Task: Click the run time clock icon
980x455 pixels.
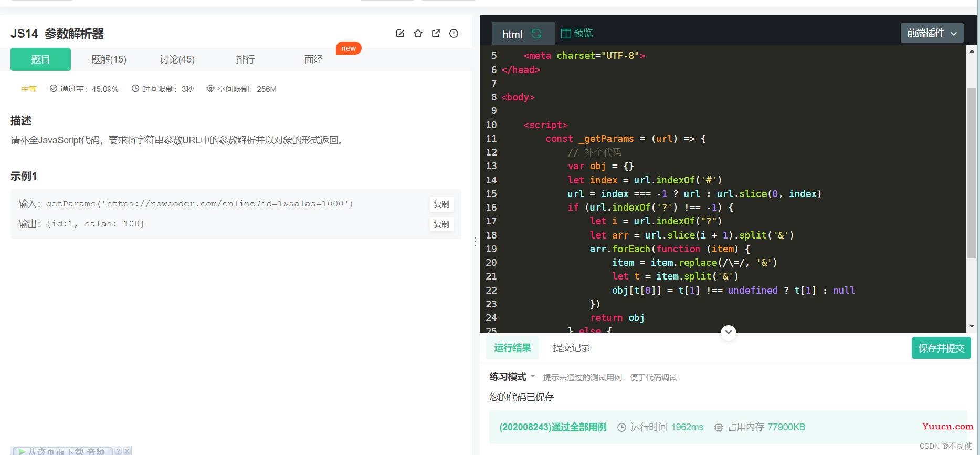Action: click(x=621, y=428)
